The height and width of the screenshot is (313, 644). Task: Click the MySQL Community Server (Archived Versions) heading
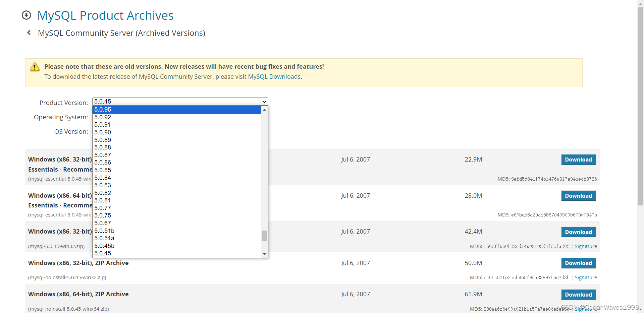point(121,33)
